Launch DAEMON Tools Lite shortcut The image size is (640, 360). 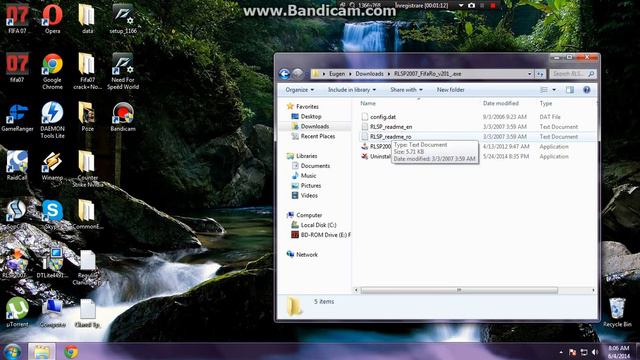52,121
